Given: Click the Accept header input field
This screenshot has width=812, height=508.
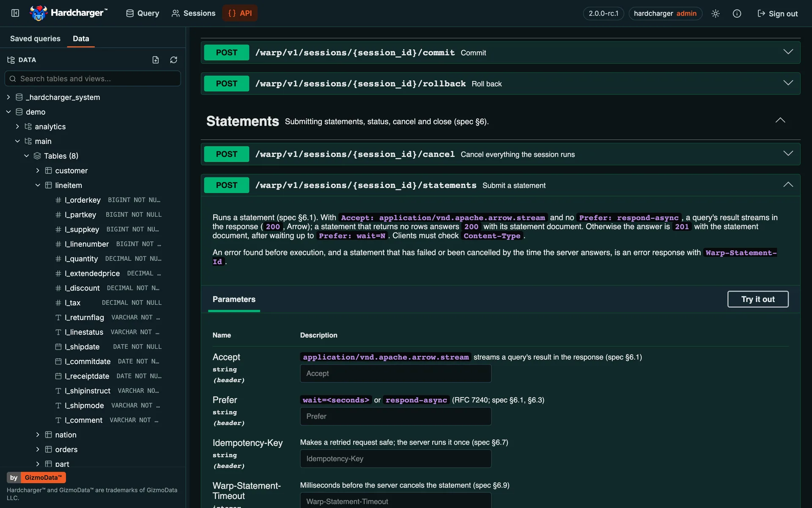Looking at the screenshot, I should (x=395, y=373).
